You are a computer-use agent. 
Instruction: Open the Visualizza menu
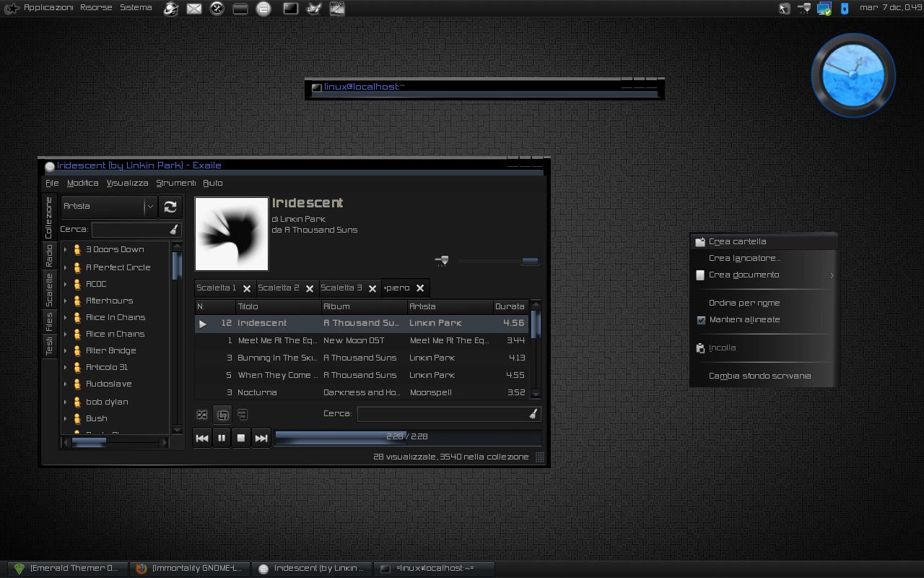(x=127, y=184)
